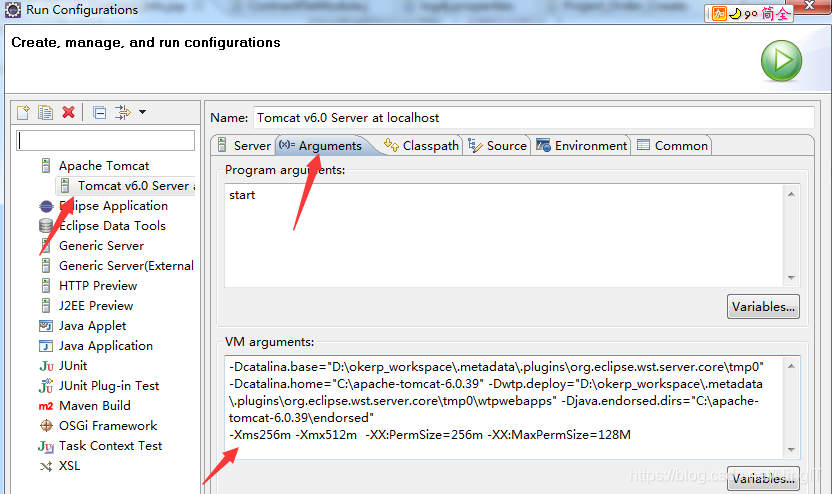Delete selected launch configuration with red X
The width and height of the screenshot is (832, 494).
(68, 112)
